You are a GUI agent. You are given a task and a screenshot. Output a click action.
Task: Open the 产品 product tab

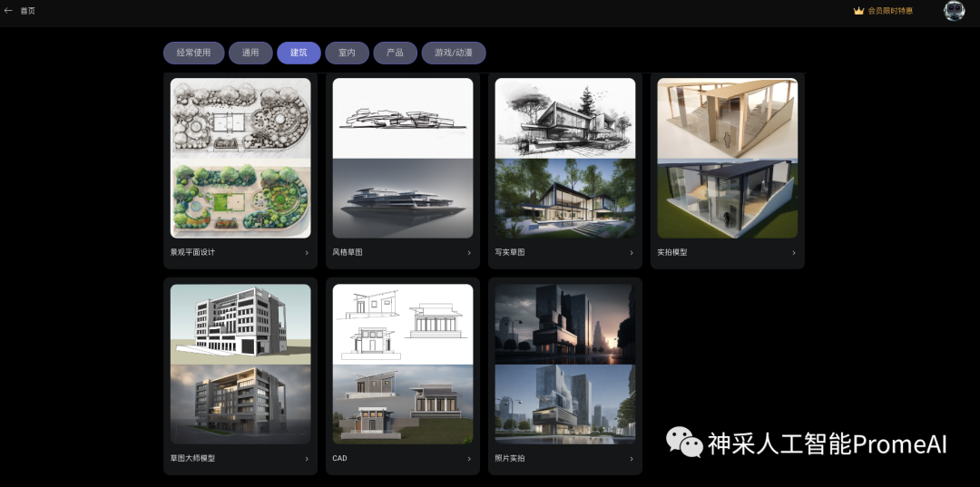(x=395, y=53)
